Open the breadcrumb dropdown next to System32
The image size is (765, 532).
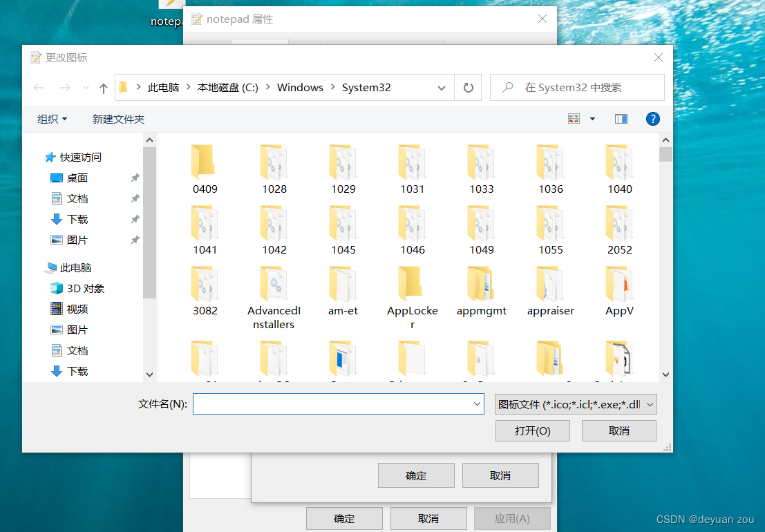point(441,87)
